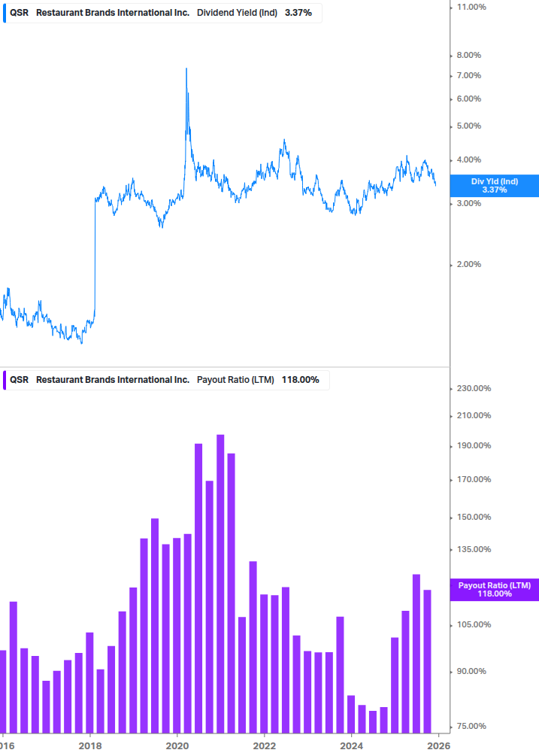Click the 6.00% axis label
Viewport: 539px width, 756px height.
click(x=468, y=99)
